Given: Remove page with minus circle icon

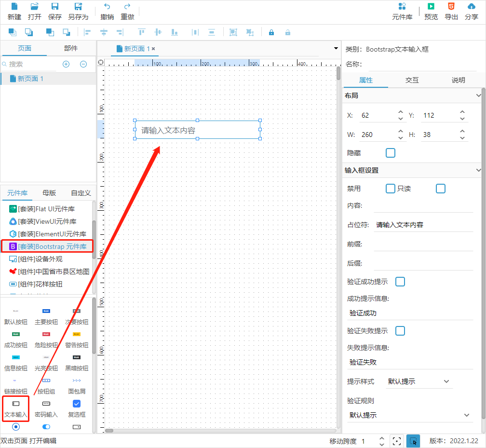Looking at the screenshot, I should [83, 64].
